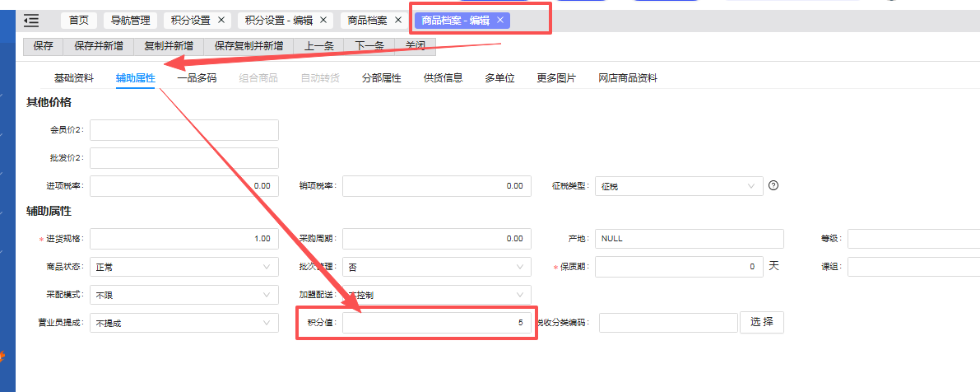Open the 首页 tab
The width and height of the screenshot is (980, 392).
(x=79, y=20)
